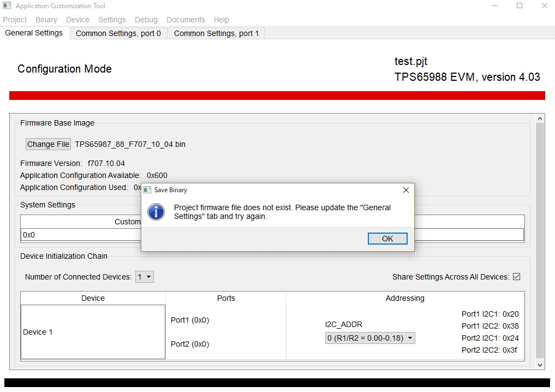Open the Help menu
The image size is (555, 392).
pos(221,20)
